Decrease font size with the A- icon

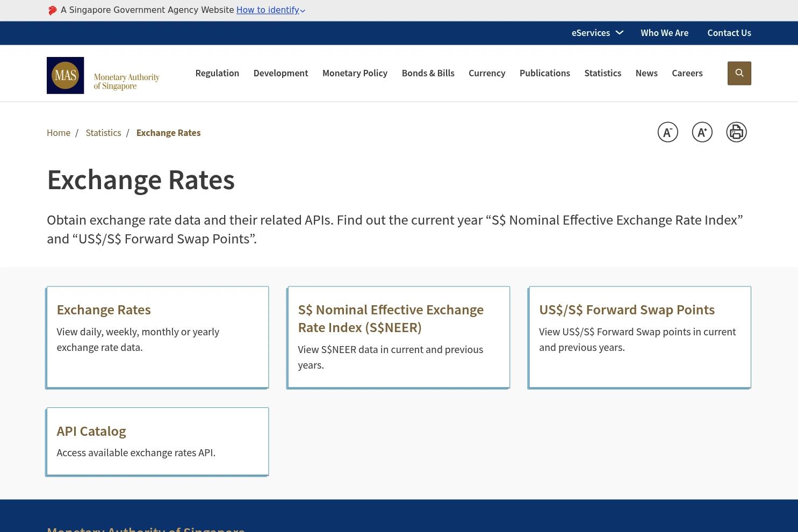coord(667,132)
